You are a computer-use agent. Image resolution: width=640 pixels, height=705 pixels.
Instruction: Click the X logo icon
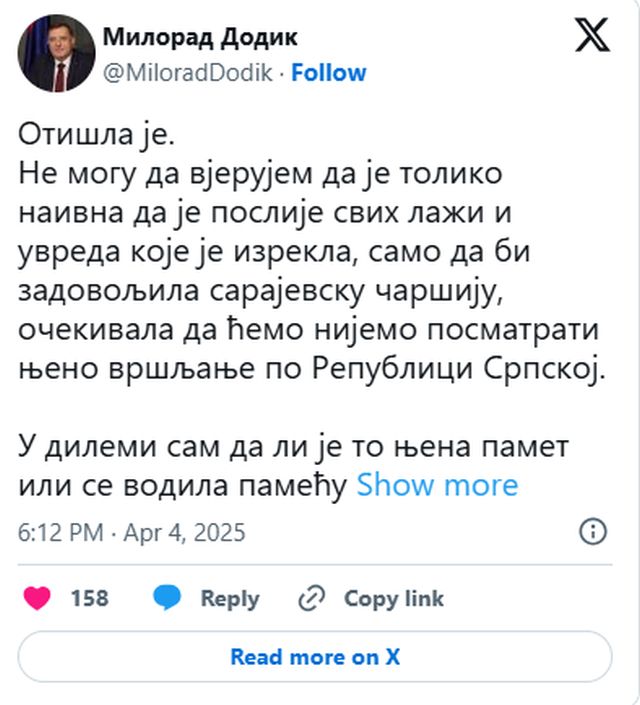click(592, 38)
